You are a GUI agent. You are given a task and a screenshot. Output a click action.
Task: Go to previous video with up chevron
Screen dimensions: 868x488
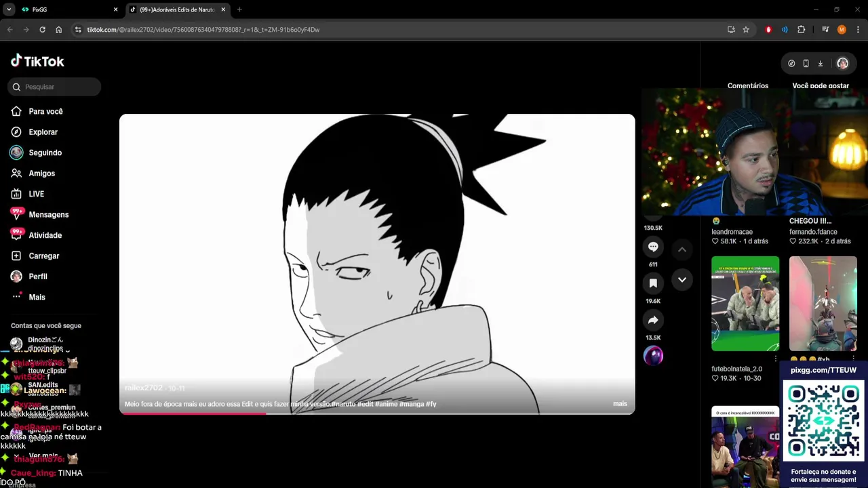682,249
